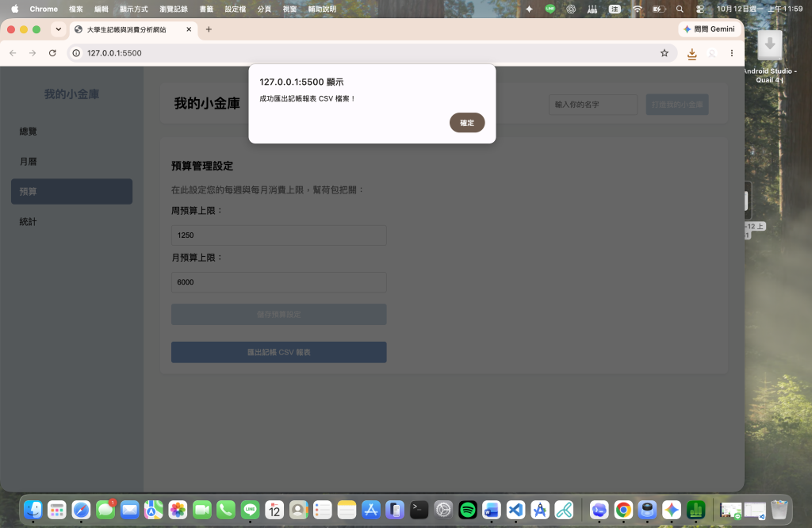This screenshot has height=528, width=812.
Task: Go forward with Chrome's forward arrow
Action: 33,53
